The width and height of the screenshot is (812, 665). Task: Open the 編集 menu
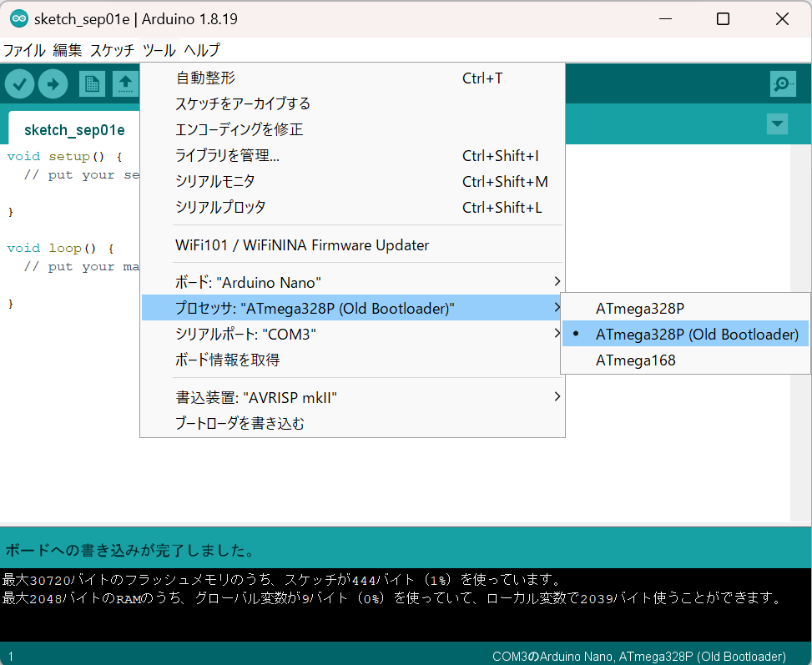pos(68,50)
